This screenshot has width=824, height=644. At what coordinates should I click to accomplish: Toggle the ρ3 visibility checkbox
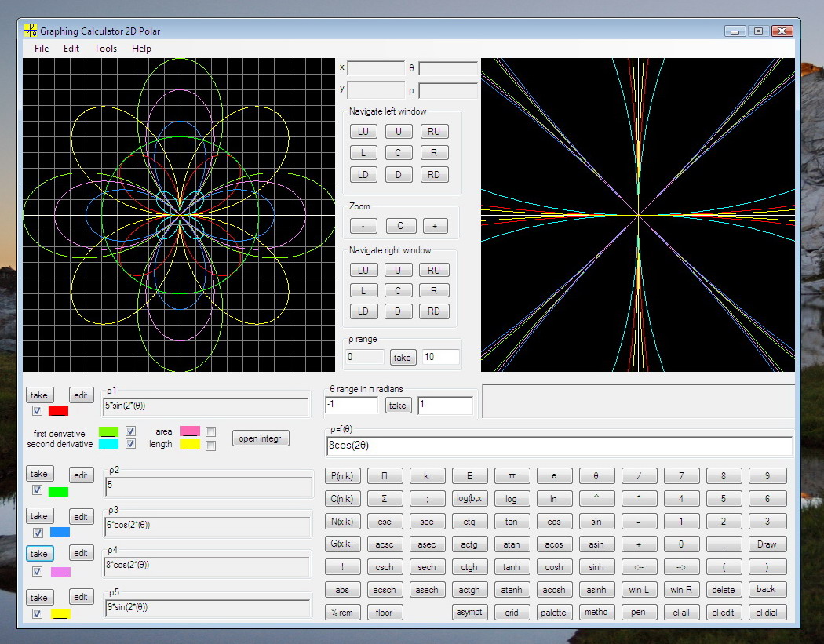pos(38,533)
